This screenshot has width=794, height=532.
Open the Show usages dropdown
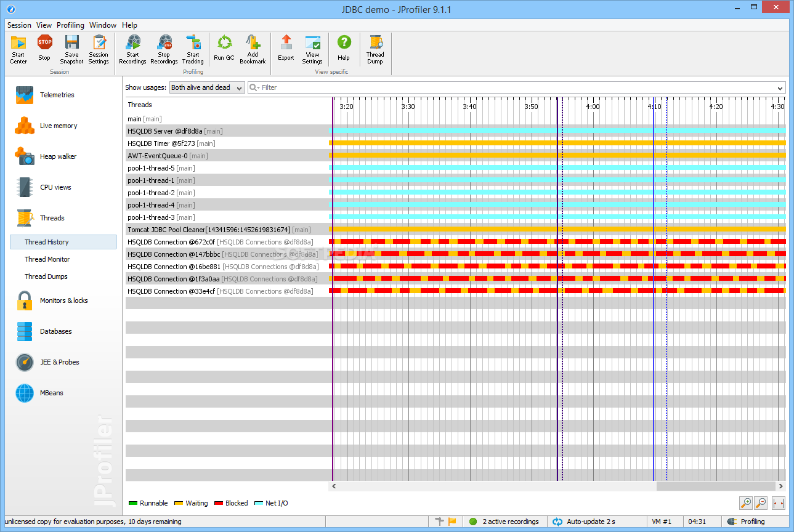pos(206,87)
